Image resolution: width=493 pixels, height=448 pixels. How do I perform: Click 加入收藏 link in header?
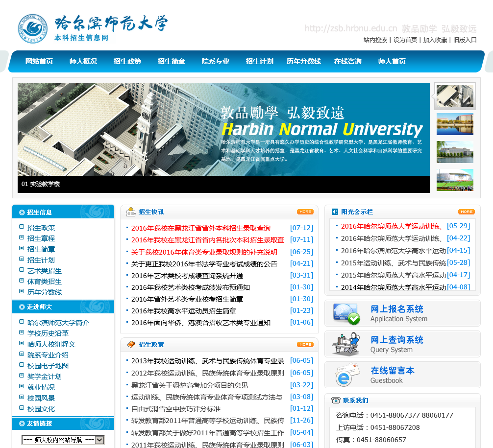[435, 40]
